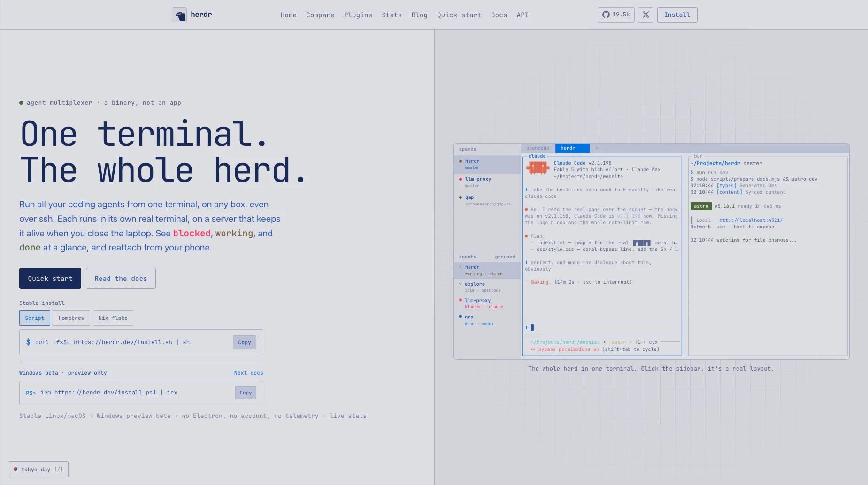Click the dark Quick start button

[x=50, y=279]
